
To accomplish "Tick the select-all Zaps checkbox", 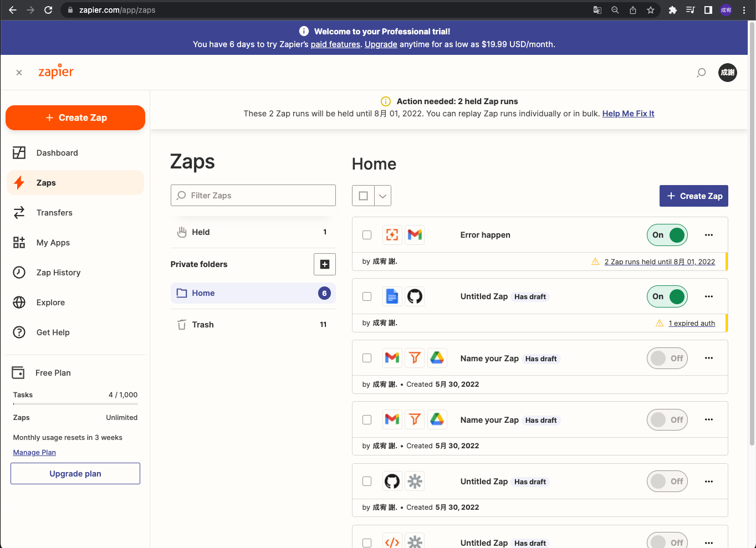I will pyautogui.click(x=364, y=196).
